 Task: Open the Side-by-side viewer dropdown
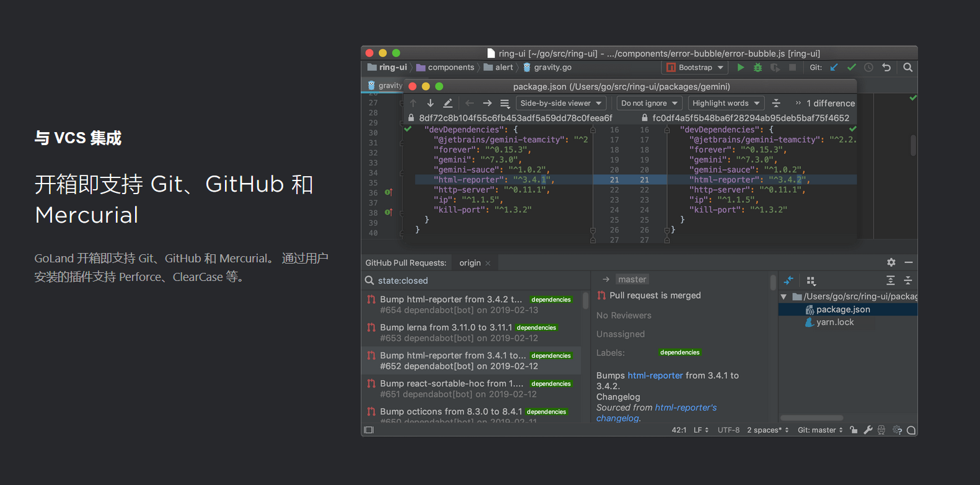coord(561,103)
